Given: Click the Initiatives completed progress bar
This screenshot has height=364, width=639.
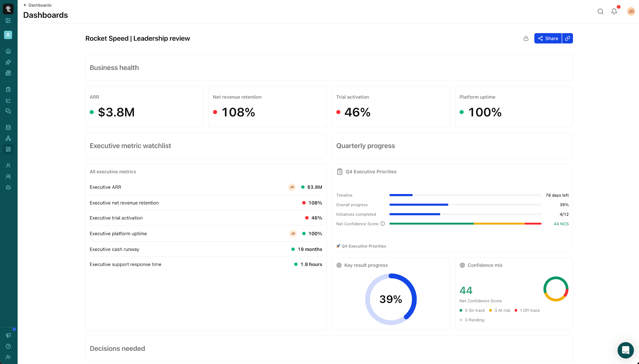Looking at the screenshot, I should [465, 214].
